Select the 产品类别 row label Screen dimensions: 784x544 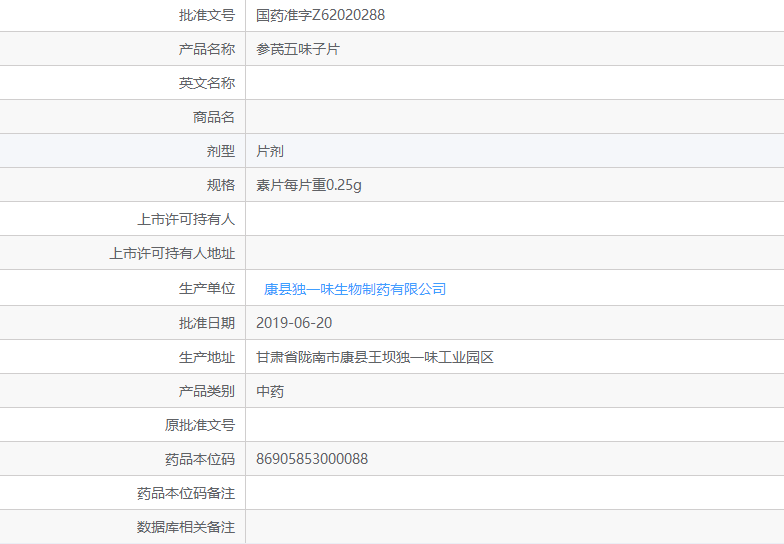[207, 391]
